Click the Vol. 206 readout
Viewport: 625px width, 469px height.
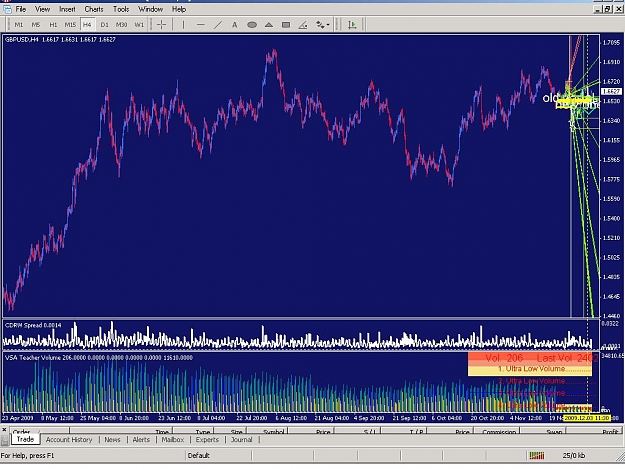504,358
